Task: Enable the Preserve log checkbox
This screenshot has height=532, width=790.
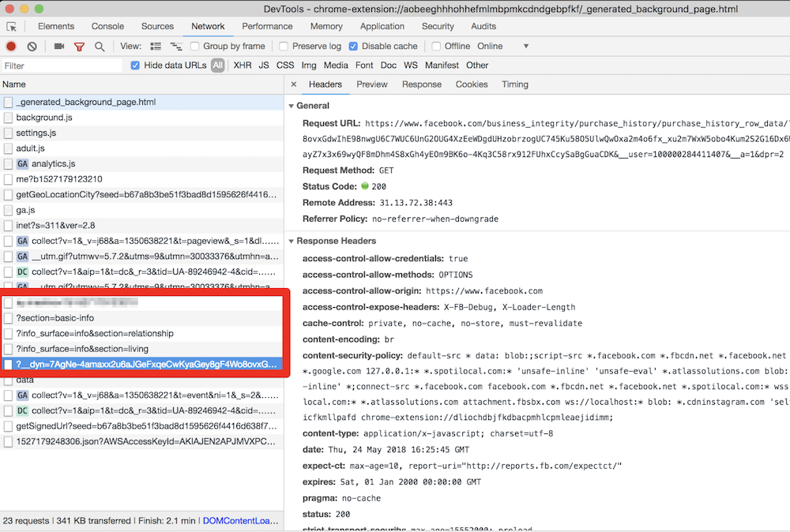Action: (x=284, y=47)
